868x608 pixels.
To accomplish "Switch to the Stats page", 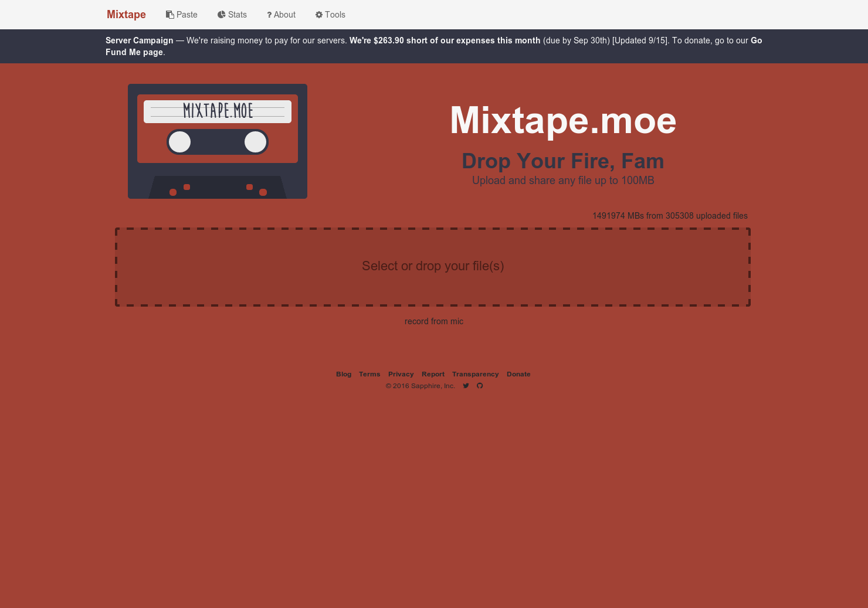I will tap(237, 14).
